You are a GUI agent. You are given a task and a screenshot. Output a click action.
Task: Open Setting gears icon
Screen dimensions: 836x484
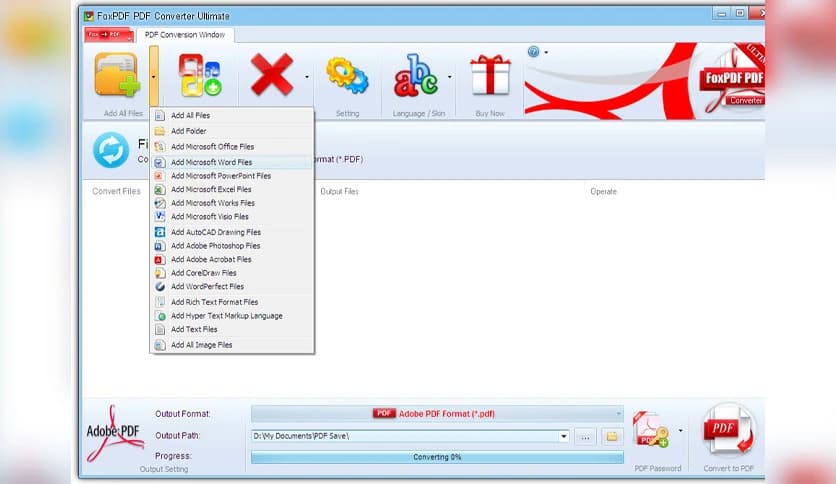coord(347,76)
